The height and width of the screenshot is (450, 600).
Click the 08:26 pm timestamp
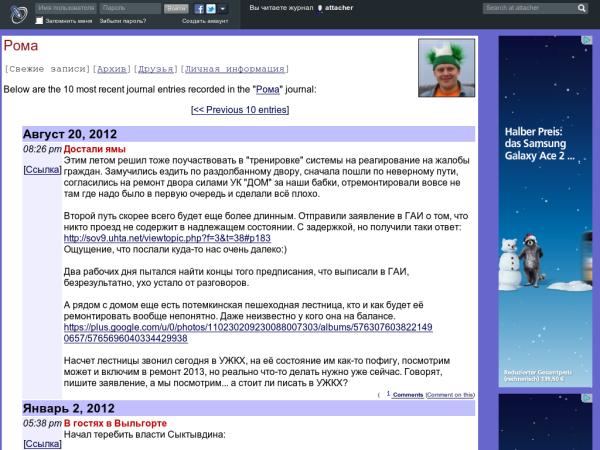point(42,149)
